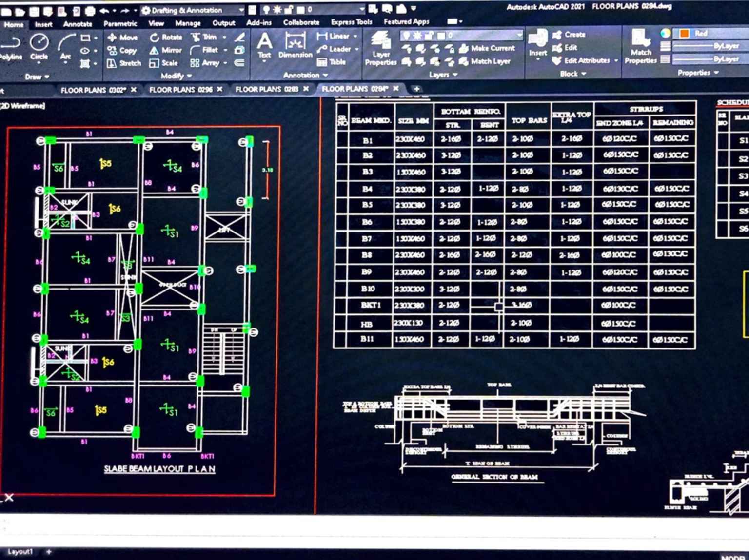Screen dimensions: 749x560
Task: Switch to the Annotate ribbon tab
Action: [77, 24]
